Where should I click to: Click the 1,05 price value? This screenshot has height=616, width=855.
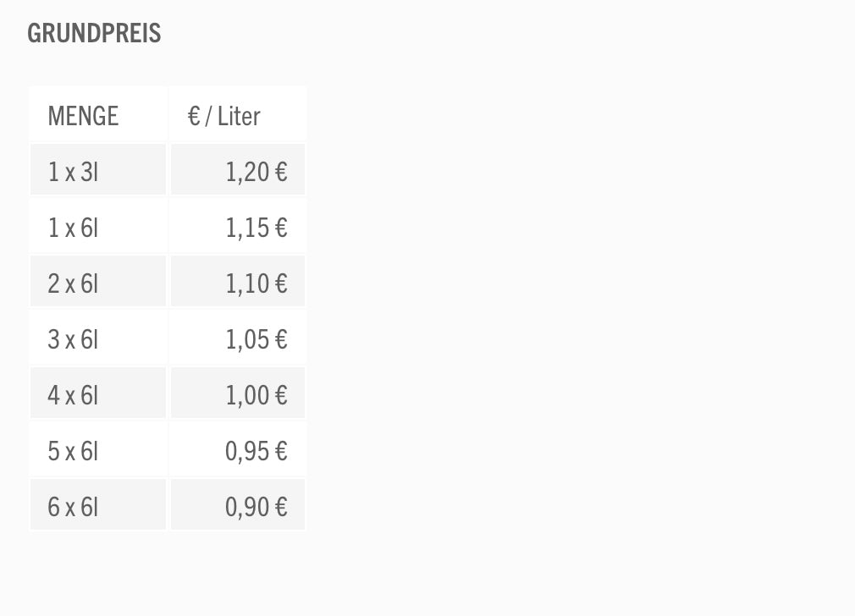pos(247,339)
